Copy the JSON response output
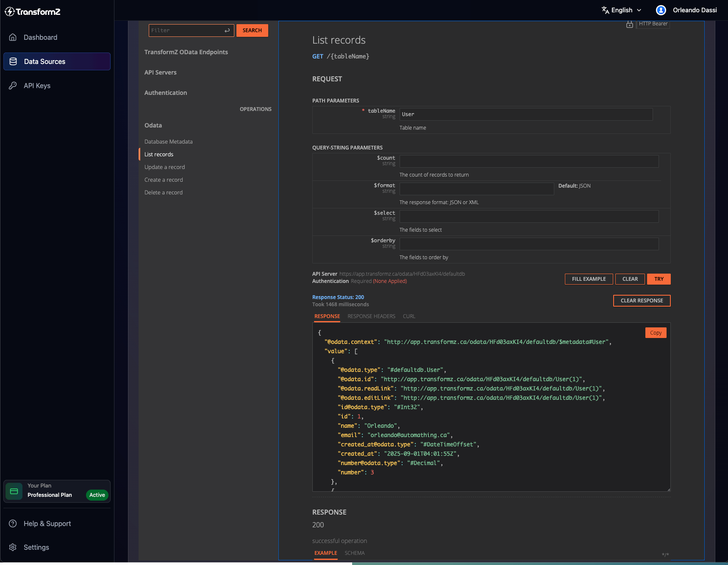The width and height of the screenshot is (728, 565). [x=656, y=332]
